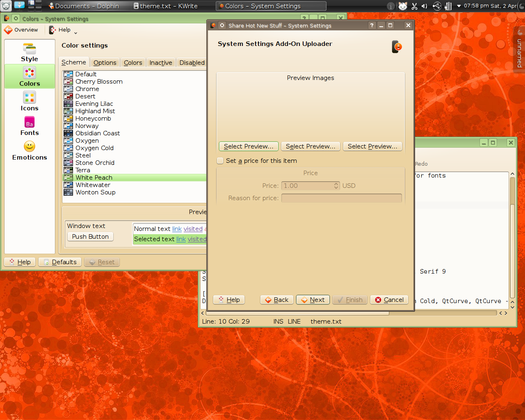Select the Terra color scheme
Screen dimensions: 525x420
pyautogui.click(x=135, y=170)
